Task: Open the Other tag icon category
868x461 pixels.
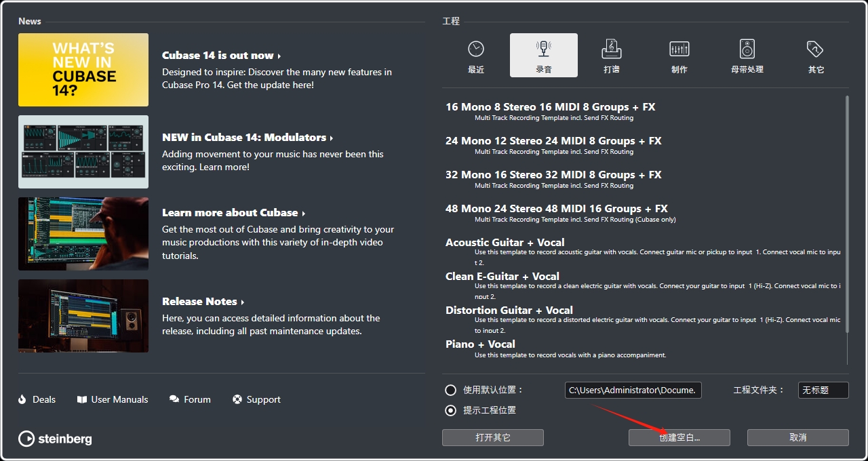Action: (x=815, y=49)
